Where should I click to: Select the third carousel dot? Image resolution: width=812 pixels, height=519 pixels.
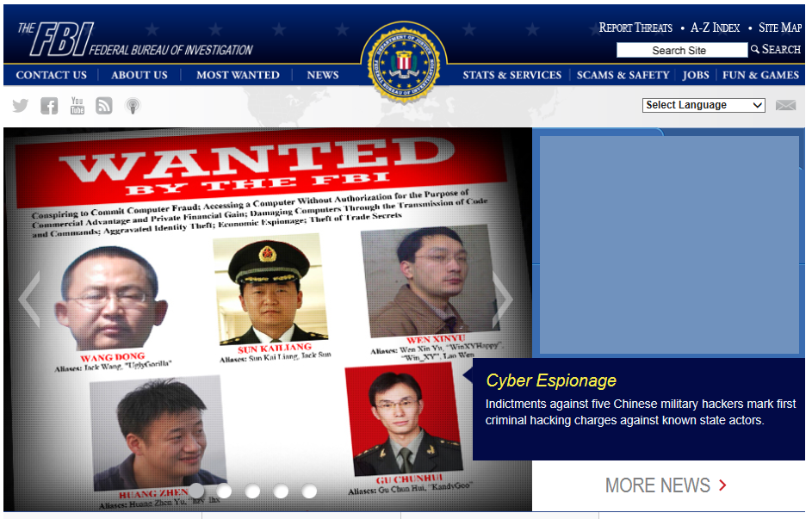point(252,491)
